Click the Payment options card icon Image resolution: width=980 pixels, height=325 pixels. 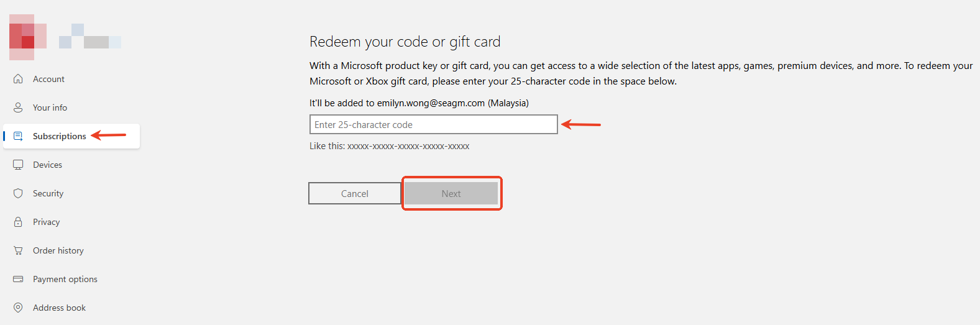(18, 279)
